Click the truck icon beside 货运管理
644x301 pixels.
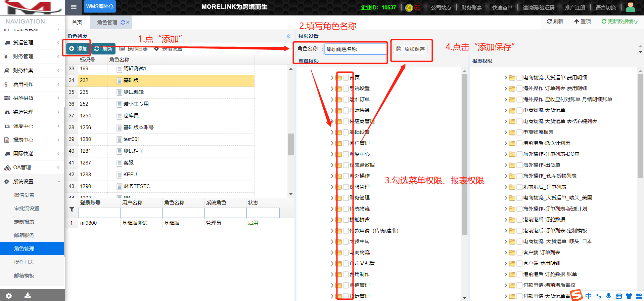tap(7, 43)
